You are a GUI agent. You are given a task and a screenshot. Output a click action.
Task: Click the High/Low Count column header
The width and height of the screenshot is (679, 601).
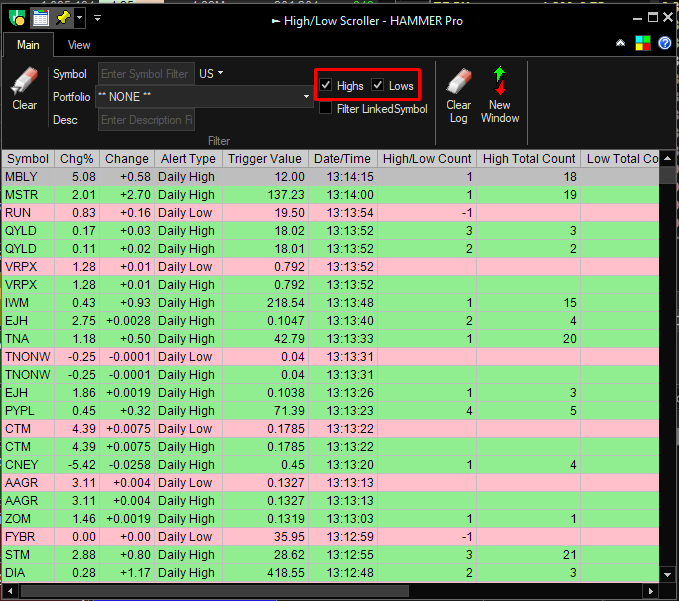(427, 159)
